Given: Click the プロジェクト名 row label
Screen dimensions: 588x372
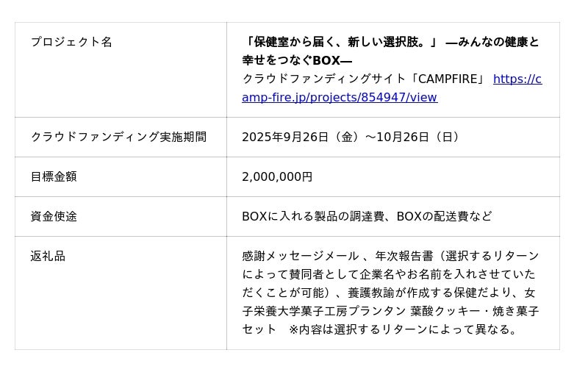Looking at the screenshot, I should (x=71, y=42).
